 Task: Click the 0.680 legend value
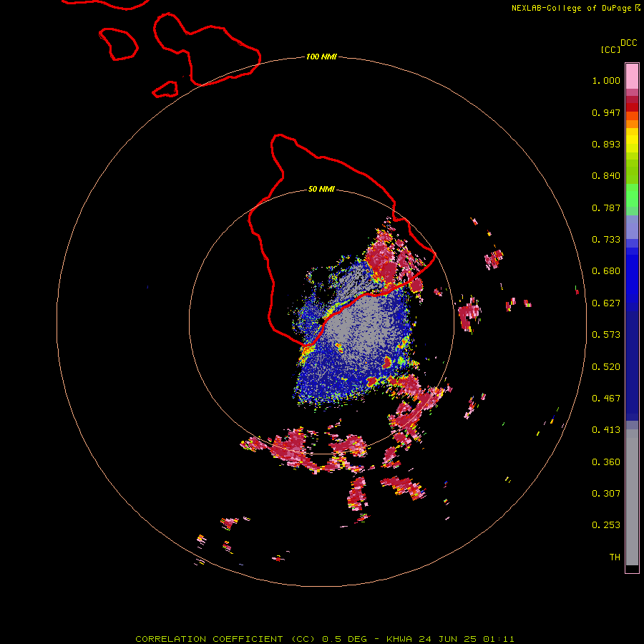pos(606,271)
